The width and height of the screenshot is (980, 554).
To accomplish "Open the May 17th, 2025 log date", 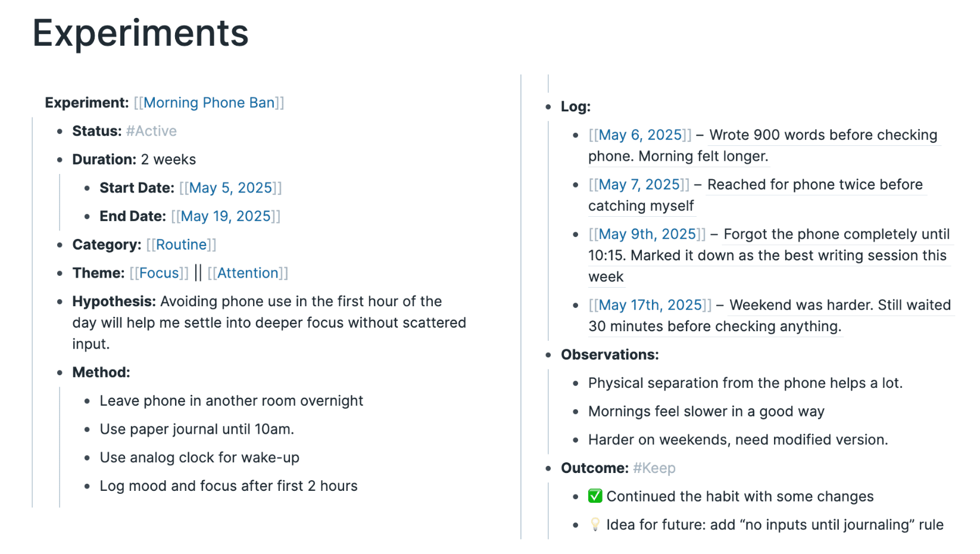I will coord(650,305).
